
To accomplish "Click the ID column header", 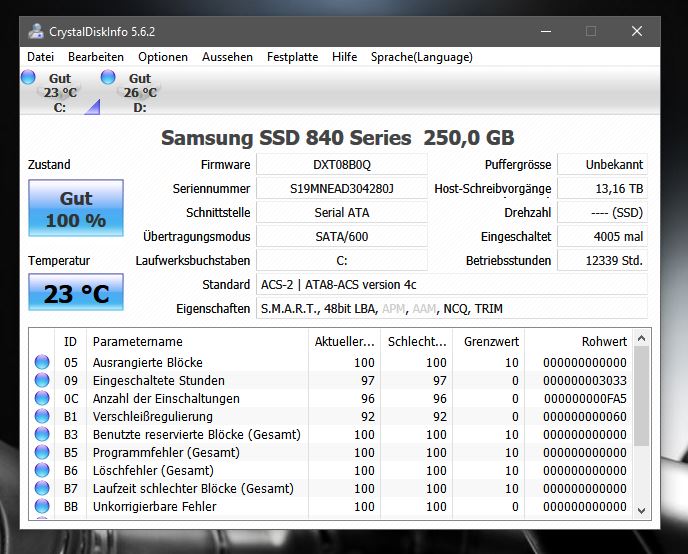I will 70,341.
